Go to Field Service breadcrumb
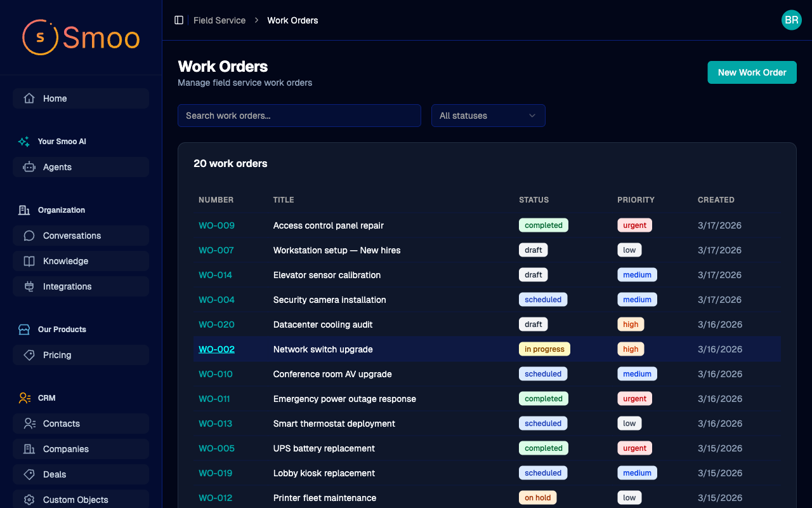The width and height of the screenshot is (812, 508). click(219, 20)
